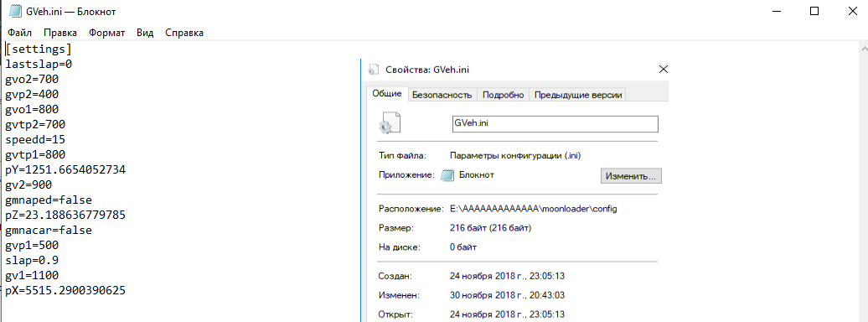Open the Файл menu in Notepad

20,33
